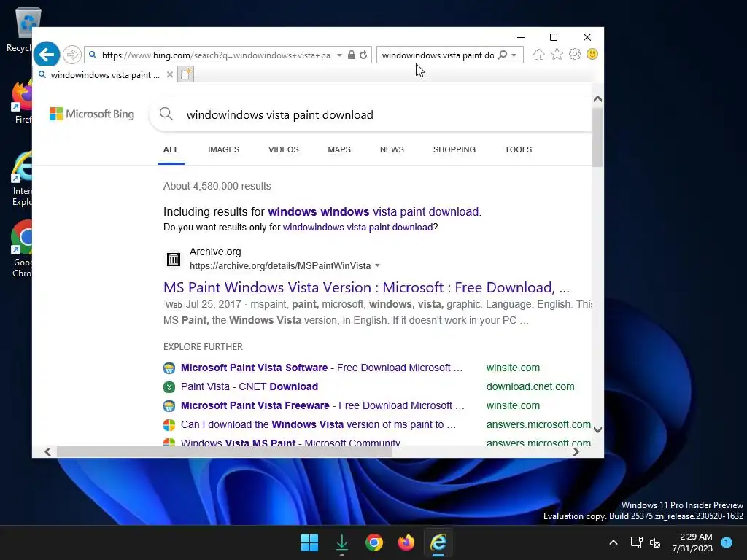The image size is (747, 560).
Task: Click the horizontal scrollbar thumb
Action: click(x=225, y=451)
